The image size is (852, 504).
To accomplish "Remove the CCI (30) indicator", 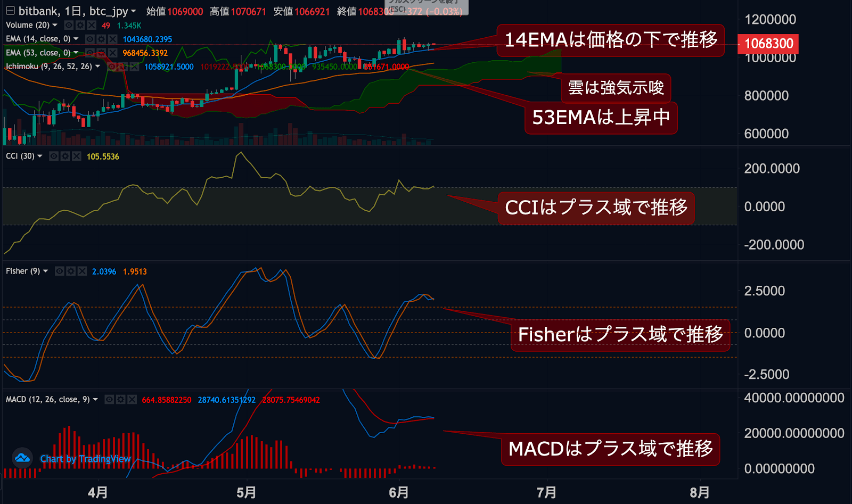I will coord(77,156).
